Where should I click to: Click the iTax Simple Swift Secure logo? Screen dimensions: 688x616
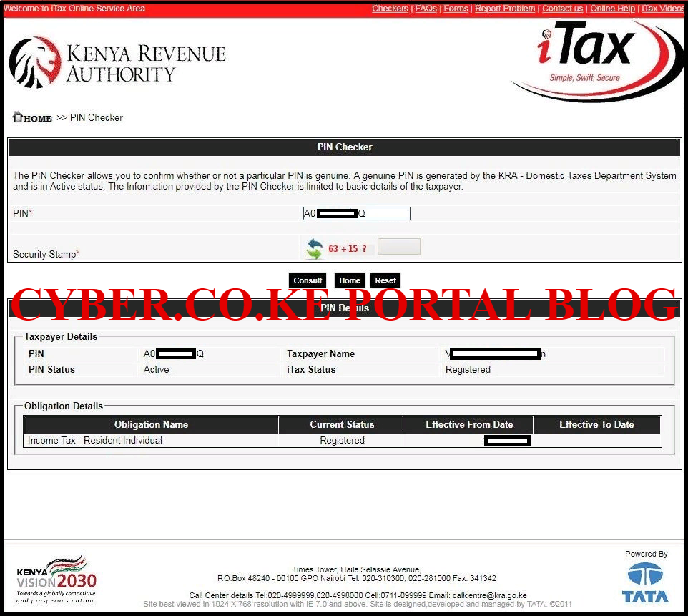pyautogui.click(x=596, y=61)
